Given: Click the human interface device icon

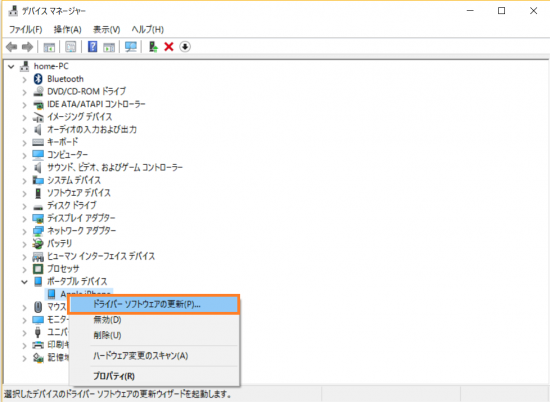Looking at the screenshot, I should 38,256.
